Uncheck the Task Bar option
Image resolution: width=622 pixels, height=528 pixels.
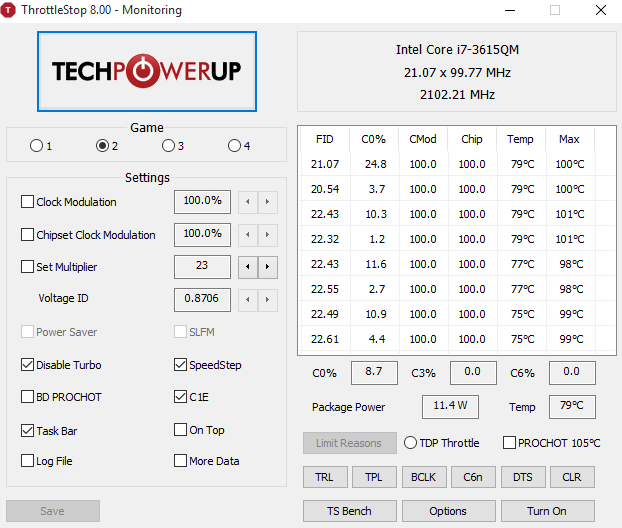[x=27, y=430]
